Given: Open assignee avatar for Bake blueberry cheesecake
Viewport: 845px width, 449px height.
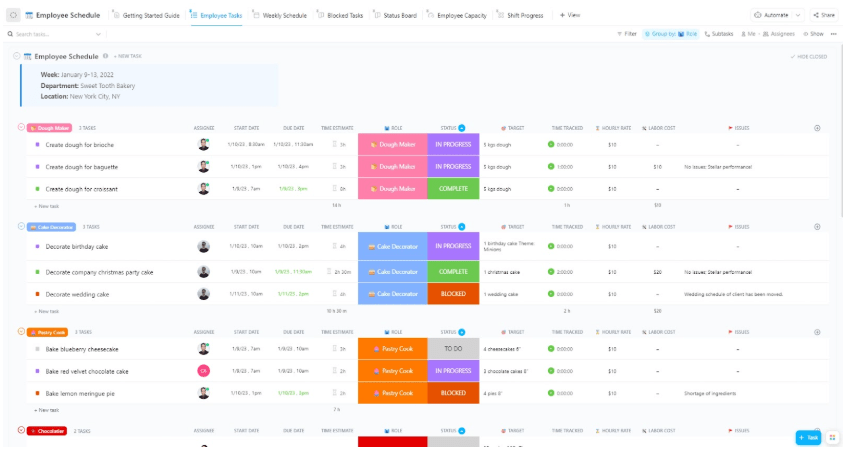Looking at the screenshot, I should tap(204, 349).
